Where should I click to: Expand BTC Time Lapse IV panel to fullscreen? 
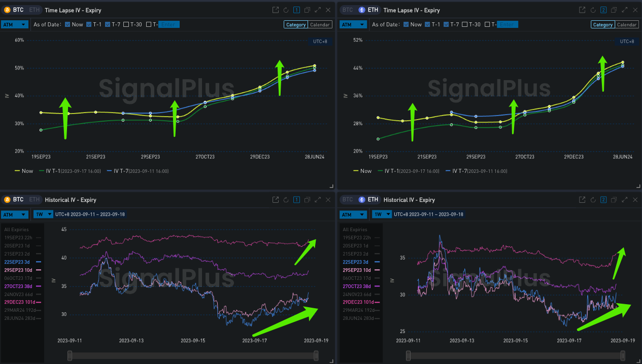click(x=318, y=10)
